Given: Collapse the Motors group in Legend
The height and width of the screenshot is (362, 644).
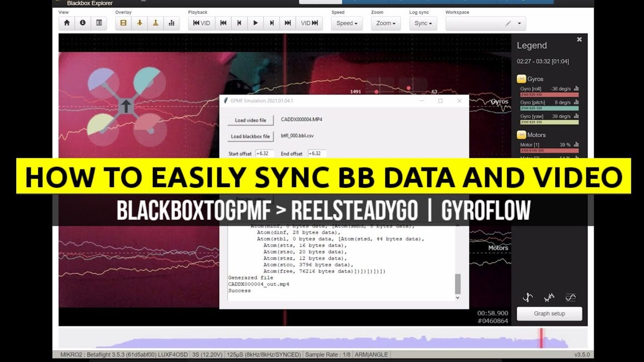Looking at the screenshot, I should (x=522, y=135).
